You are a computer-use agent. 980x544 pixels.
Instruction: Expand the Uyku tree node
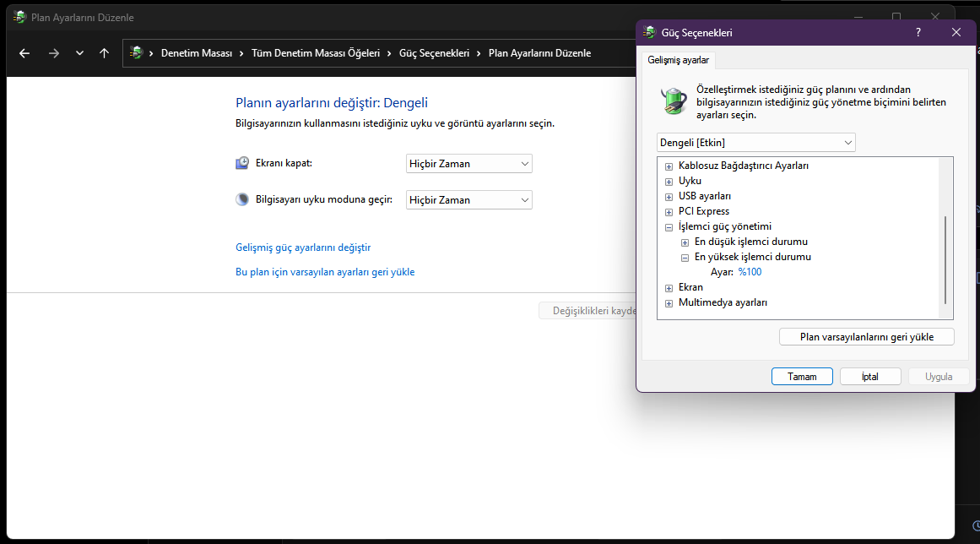(x=669, y=182)
